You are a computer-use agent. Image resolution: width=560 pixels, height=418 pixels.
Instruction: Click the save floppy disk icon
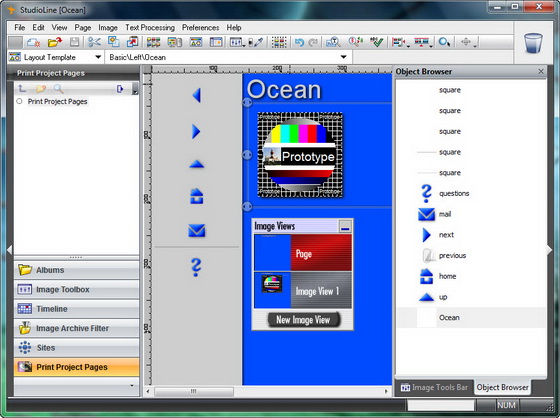(x=74, y=42)
